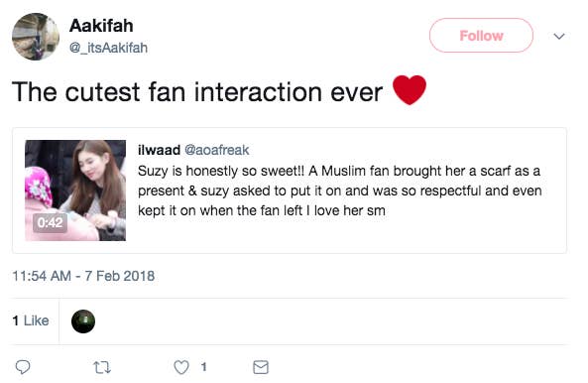Open the @_itsAakifah handle link

click(109, 48)
